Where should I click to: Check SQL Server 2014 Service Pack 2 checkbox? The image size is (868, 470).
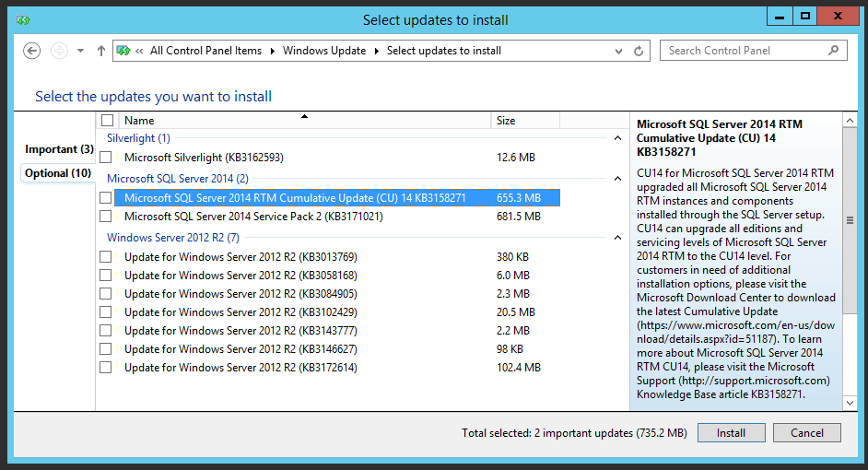tap(105, 216)
